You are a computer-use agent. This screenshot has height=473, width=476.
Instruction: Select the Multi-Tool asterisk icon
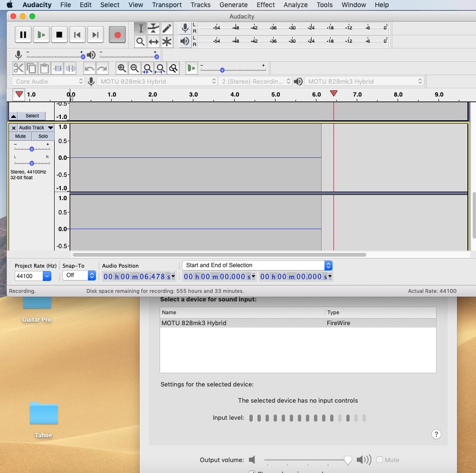click(x=167, y=42)
